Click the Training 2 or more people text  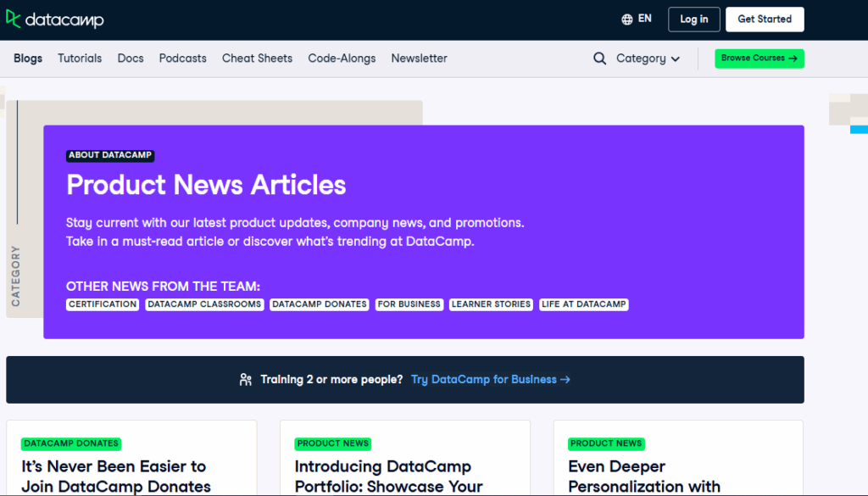331,380
